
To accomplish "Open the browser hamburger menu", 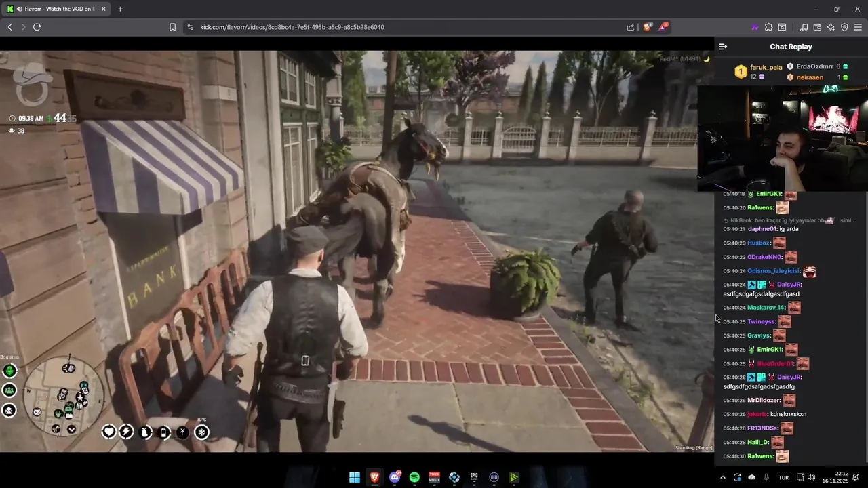I will tap(858, 27).
